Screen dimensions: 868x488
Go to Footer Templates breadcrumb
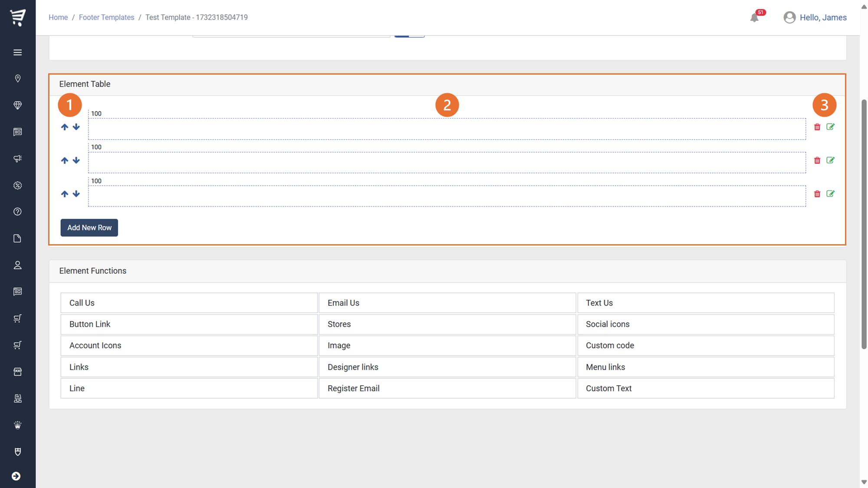[106, 17]
